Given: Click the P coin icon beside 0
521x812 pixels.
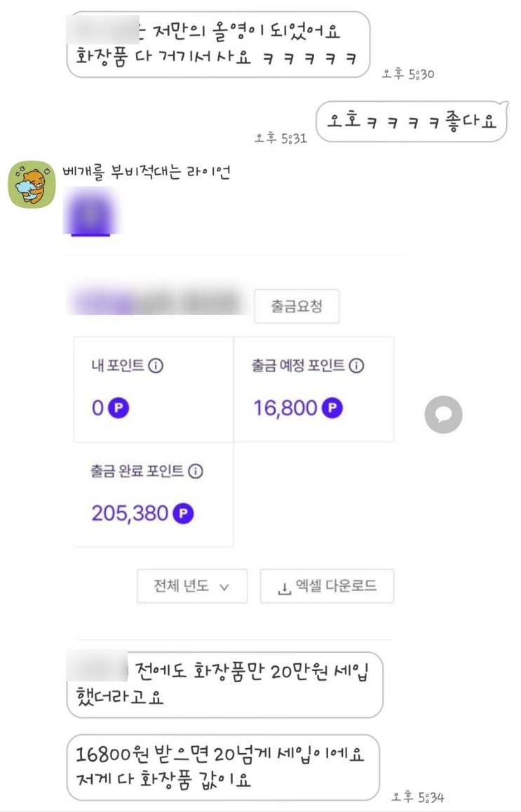Looking at the screenshot, I should pos(119,408).
